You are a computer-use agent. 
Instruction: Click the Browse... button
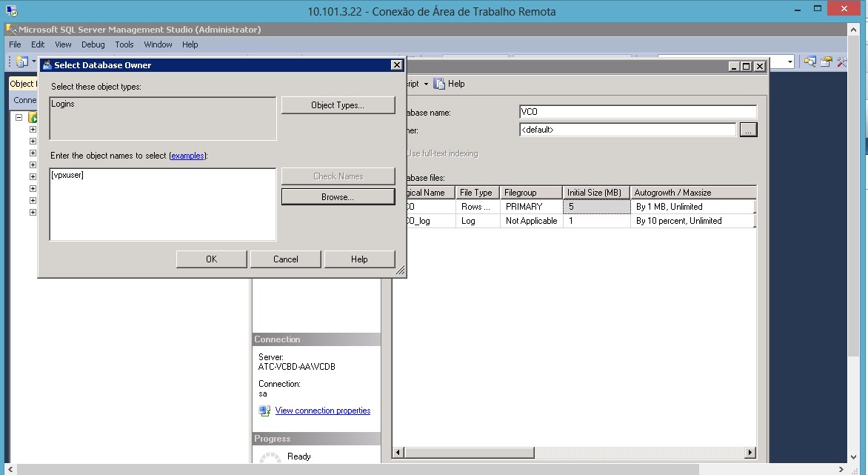[338, 197]
